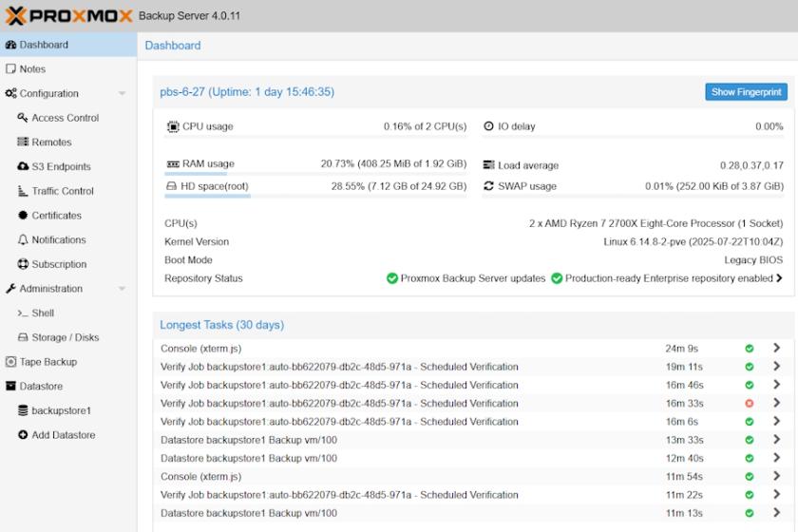Click the Notifications bell icon

pos(23,239)
